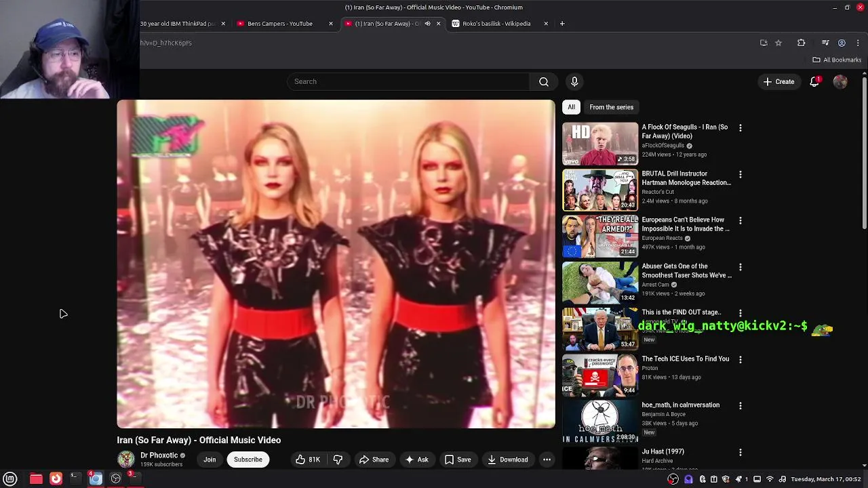Open Europeans Can't Believe video thumbnail
The image size is (868, 488).
600,237
